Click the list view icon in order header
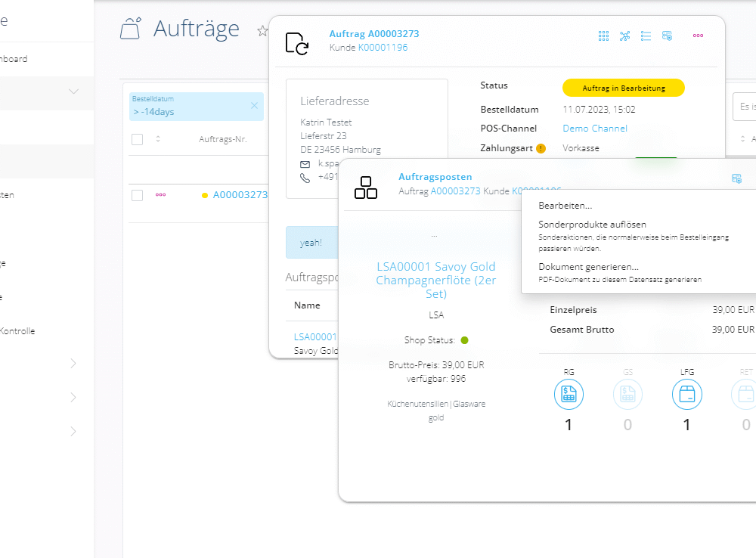756x558 pixels. pos(646,36)
